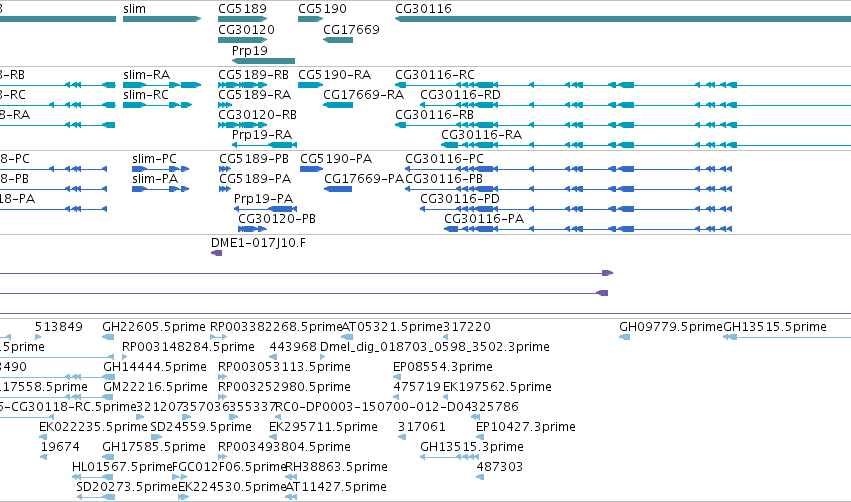This screenshot has height=502, width=851.
Task: Open transcript CG30116-RD
Action: coord(460,94)
